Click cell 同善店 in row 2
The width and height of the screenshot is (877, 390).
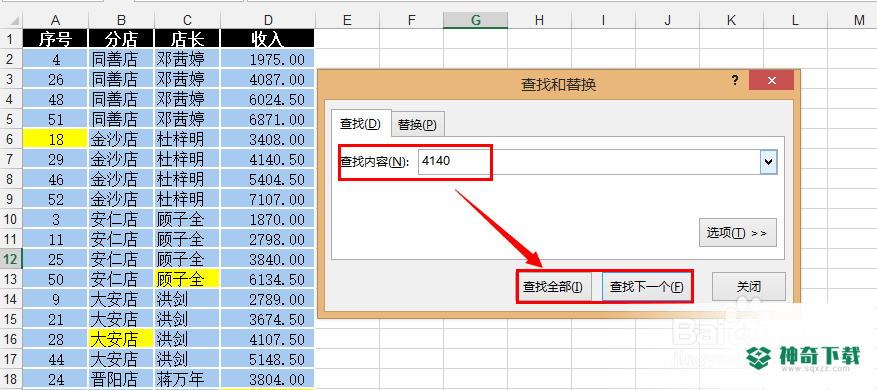(121, 59)
